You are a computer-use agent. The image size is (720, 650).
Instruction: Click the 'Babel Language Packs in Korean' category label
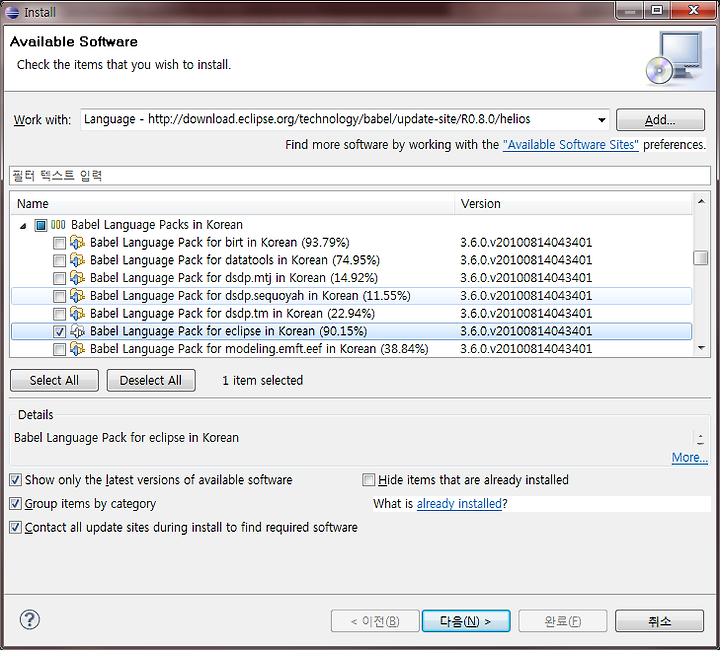(157, 225)
